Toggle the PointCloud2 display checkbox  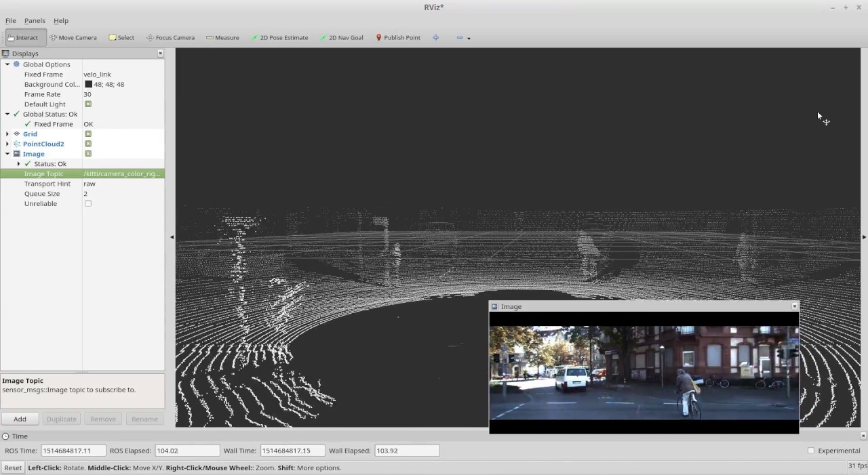coord(88,144)
